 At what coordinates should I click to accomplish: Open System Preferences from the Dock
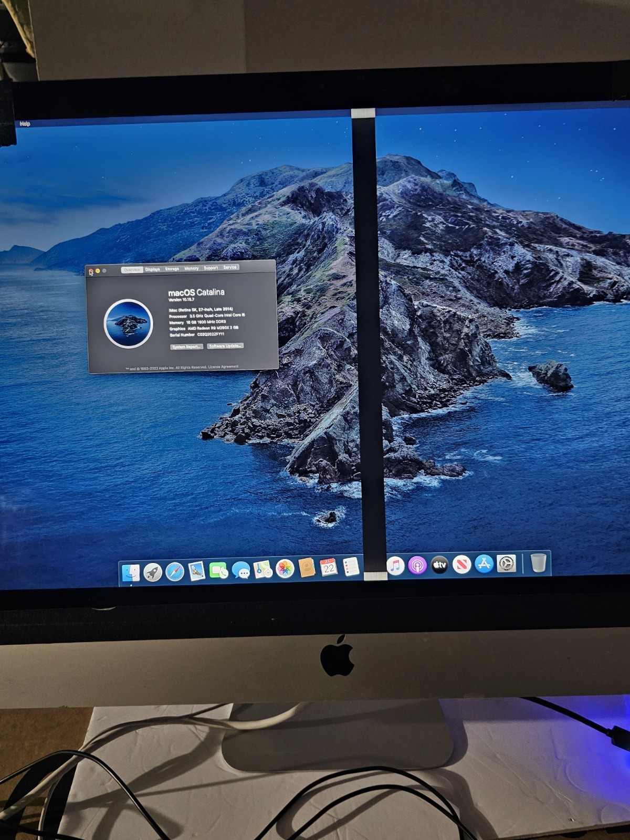[x=507, y=564]
